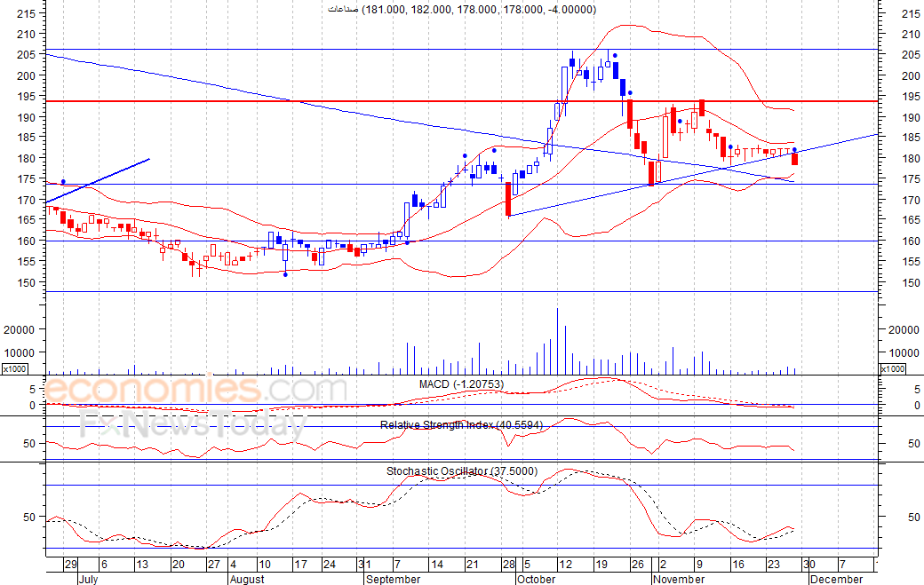Click the December month label
The image size is (924, 585).
[x=836, y=579]
